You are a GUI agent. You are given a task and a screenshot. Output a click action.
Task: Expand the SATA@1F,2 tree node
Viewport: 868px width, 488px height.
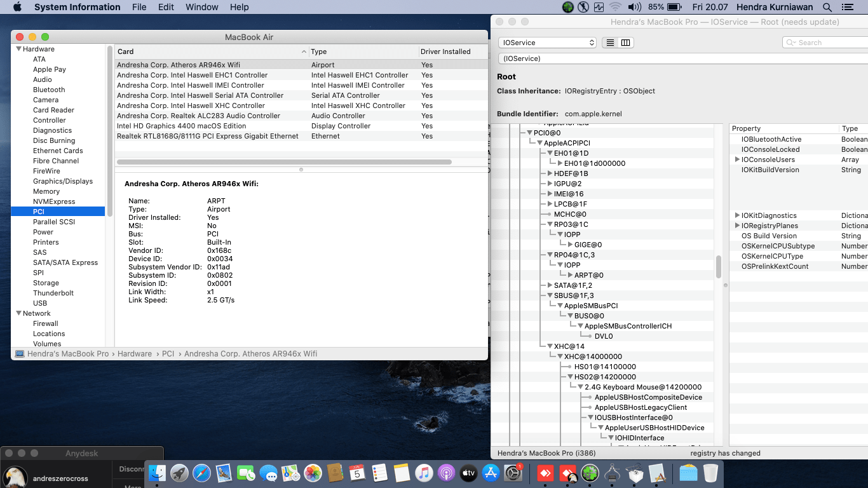(550, 285)
